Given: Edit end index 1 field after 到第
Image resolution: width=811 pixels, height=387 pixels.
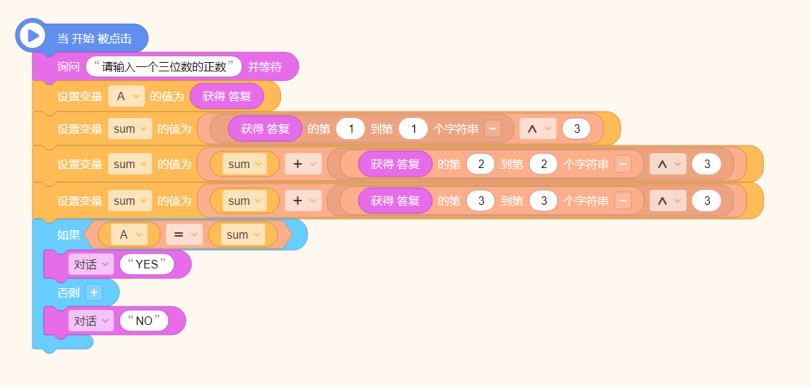Looking at the screenshot, I should (413, 129).
